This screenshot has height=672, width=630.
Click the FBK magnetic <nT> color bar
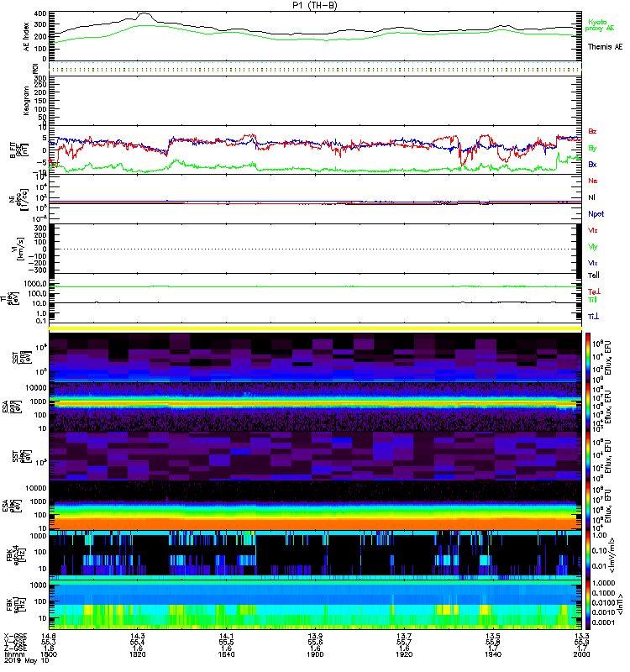(x=588, y=604)
